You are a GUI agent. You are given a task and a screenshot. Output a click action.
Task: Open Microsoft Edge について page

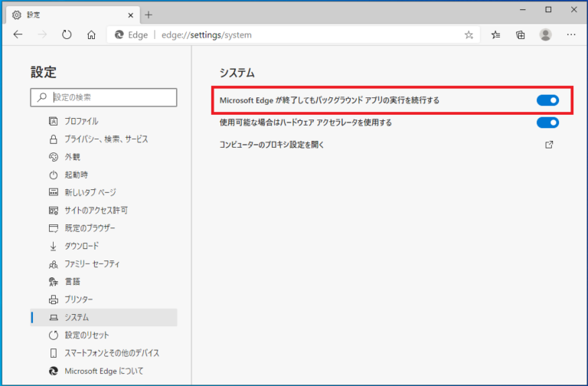(x=103, y=371)
